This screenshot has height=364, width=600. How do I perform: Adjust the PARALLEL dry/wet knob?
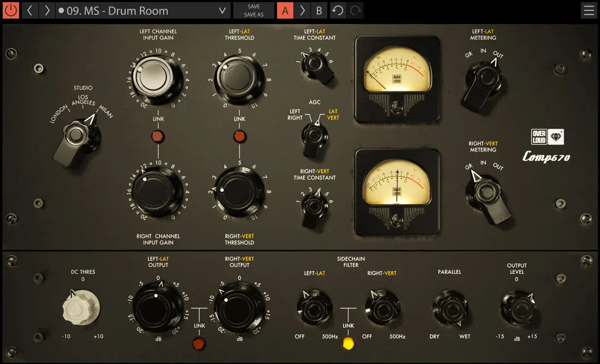click(450, 309)
